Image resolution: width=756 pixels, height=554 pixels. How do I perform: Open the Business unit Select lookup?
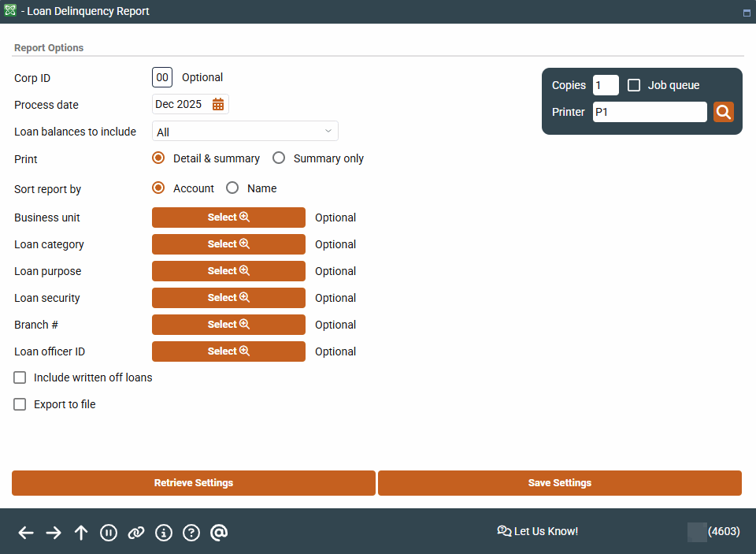pos(228,218)
